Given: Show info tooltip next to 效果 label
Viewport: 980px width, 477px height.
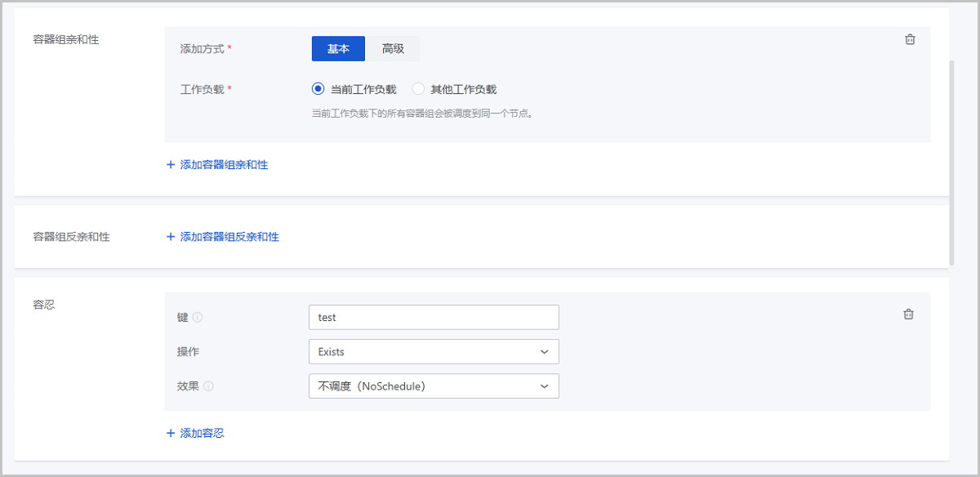Looking at the screenshot, I should (208, 386).
